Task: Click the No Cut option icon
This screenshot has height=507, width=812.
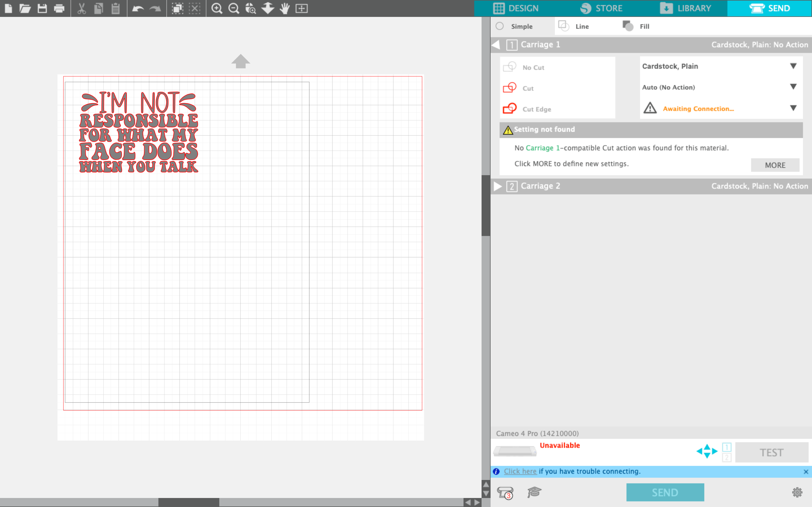Action: pos(510,66)
